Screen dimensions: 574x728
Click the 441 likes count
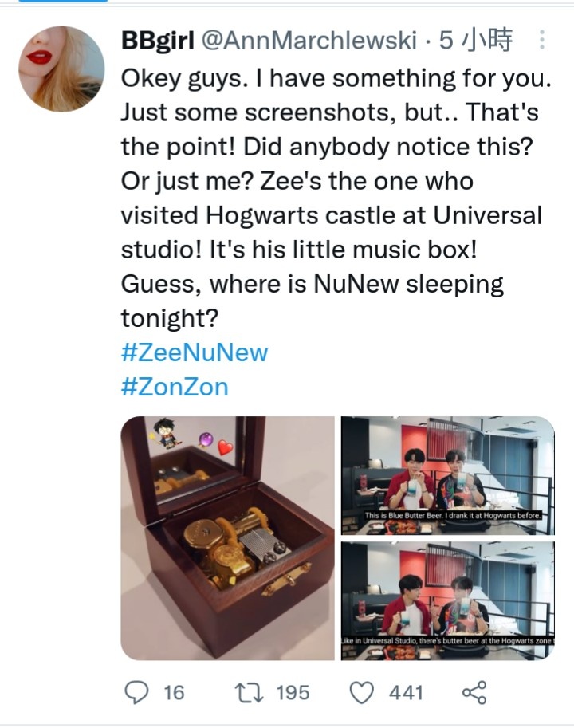[x=406, y=693]
